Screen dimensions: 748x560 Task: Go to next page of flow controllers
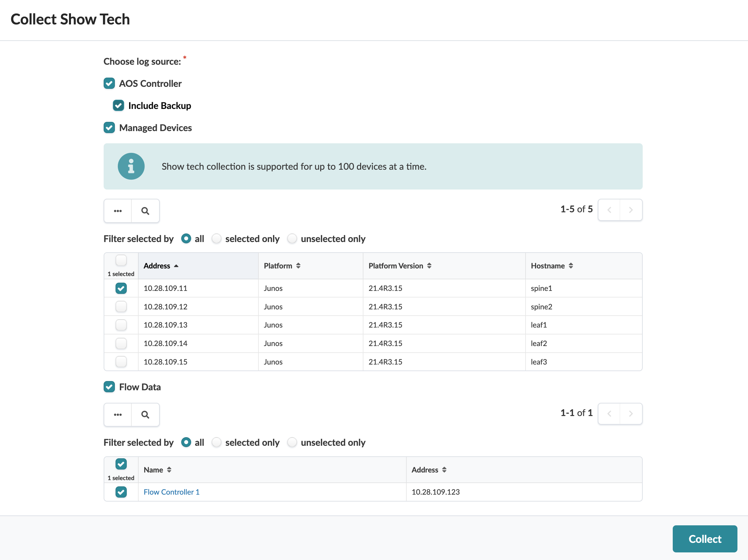pyautogui.click(x=631, y=414)
